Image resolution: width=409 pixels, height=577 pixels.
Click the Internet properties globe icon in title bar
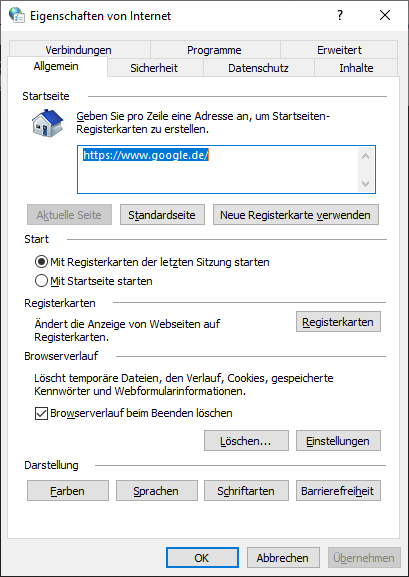16,15
